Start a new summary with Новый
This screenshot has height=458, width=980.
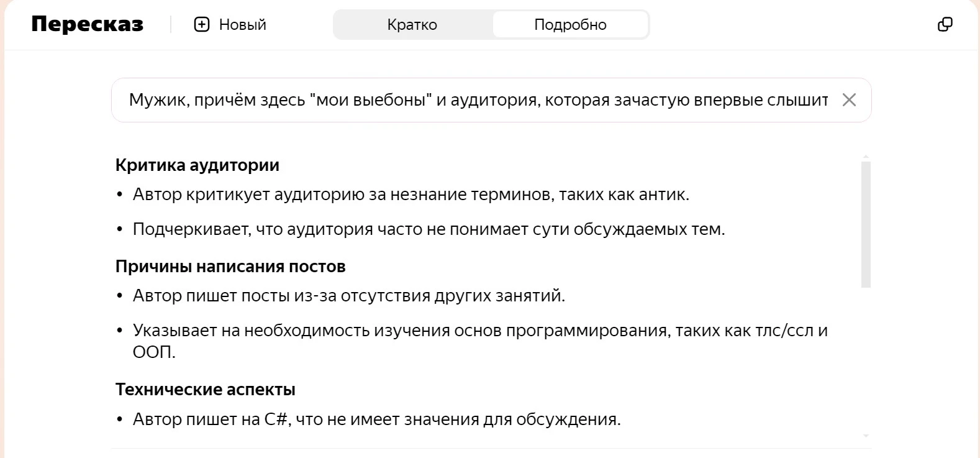coord(230,25)
